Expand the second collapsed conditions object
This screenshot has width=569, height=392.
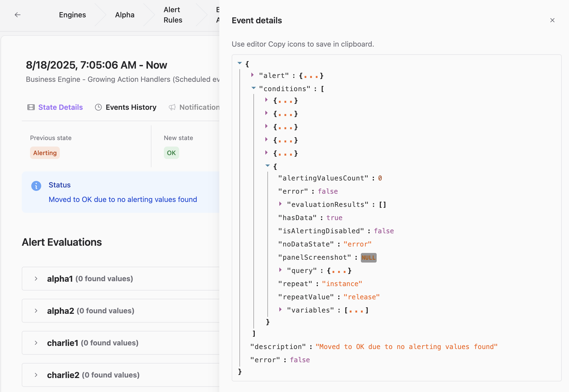tap(266, 113)
